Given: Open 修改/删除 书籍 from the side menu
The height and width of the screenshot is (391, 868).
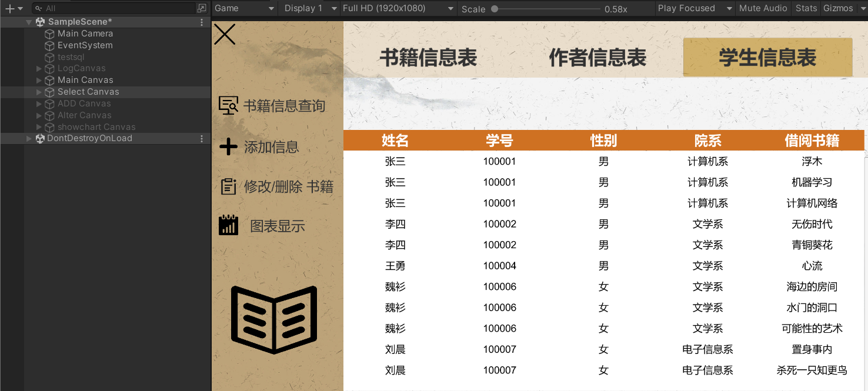Looking at the screenshot, I should point(289,187).
